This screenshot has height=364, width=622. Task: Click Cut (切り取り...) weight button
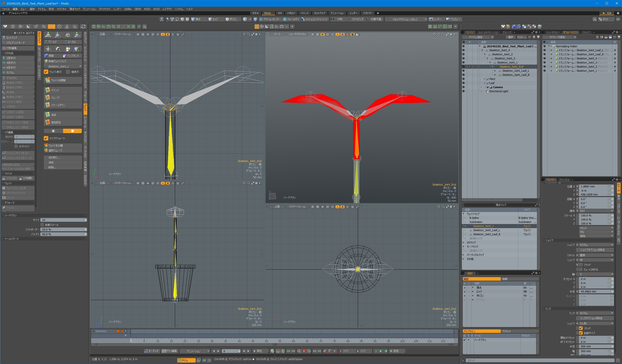click(x=63, y=157)
